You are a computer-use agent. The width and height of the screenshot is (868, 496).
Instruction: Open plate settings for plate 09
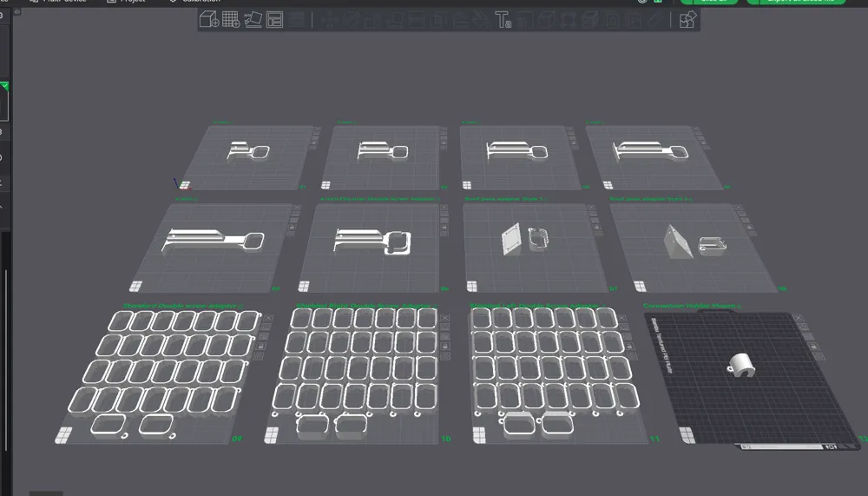coord(258,356)
